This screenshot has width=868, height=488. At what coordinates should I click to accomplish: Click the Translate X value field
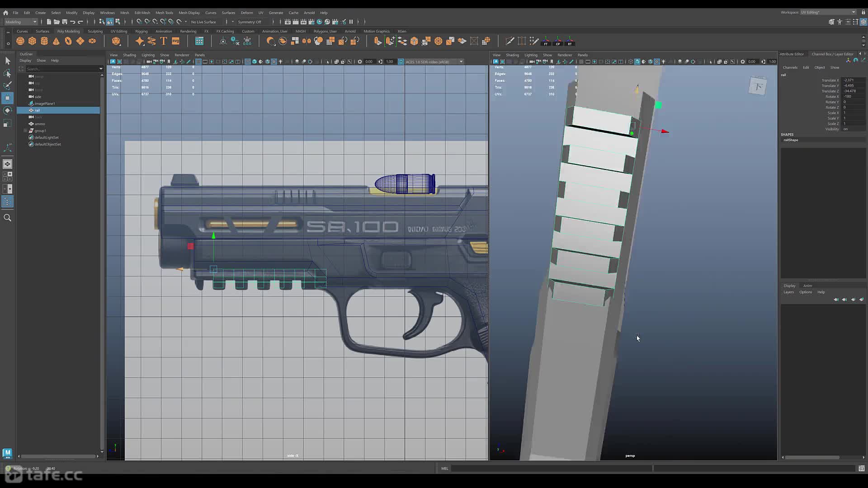pyautogui.click(x=854, y=80)
